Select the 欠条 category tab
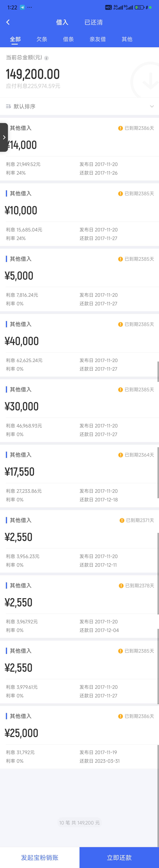Viewport: 159px width, 868px height. (42, 39)
